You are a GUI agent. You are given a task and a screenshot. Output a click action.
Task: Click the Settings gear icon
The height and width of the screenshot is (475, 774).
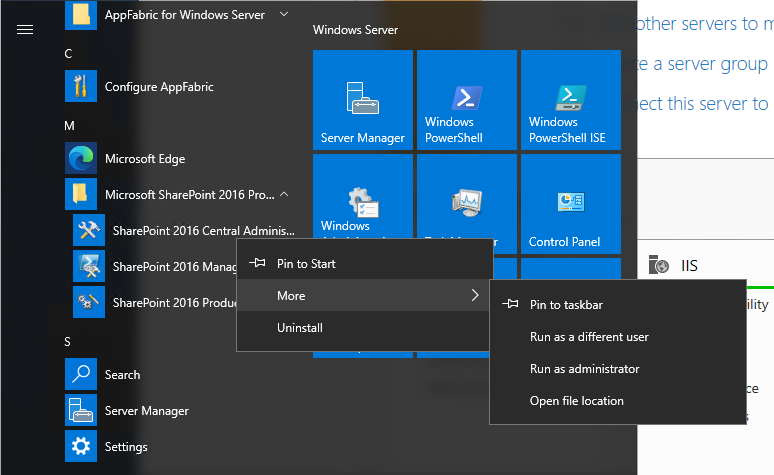(81, 446)
